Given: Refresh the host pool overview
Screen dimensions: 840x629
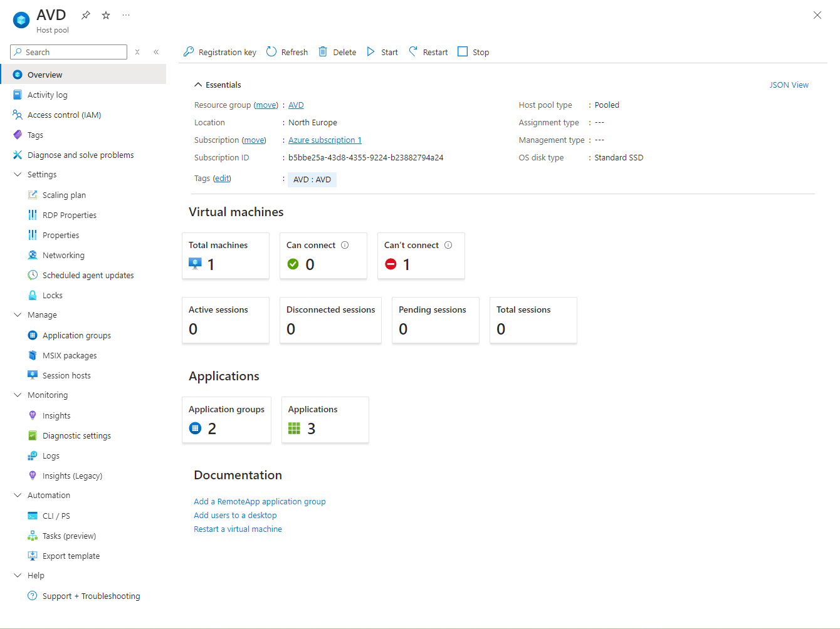Looking at the screenshot, I should (287, 52).
